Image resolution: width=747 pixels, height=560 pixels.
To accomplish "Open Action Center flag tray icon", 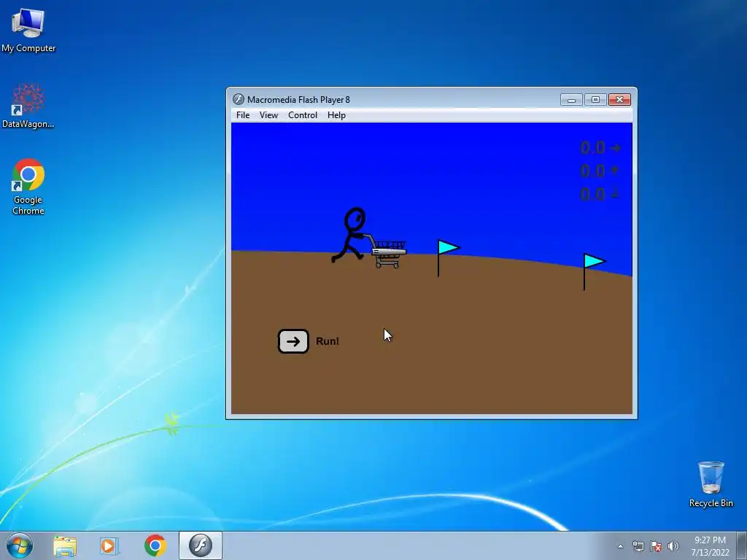I will coord(656,546).
